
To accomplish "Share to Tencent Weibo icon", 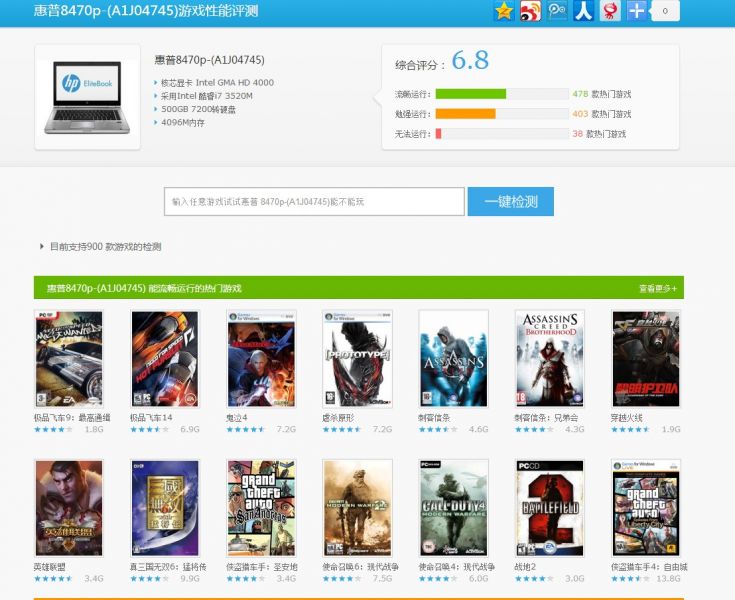I will 557,10.
